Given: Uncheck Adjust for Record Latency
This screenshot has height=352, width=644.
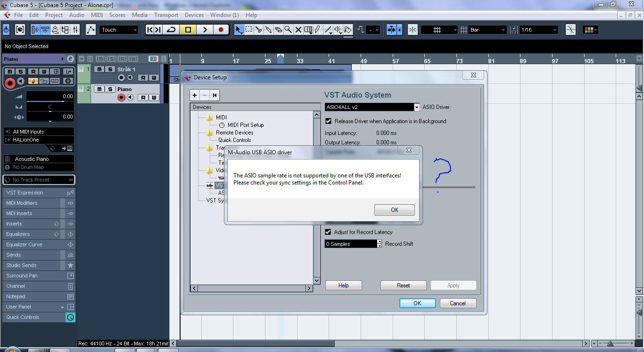Looking at the screenshot, I should [329, 232].
